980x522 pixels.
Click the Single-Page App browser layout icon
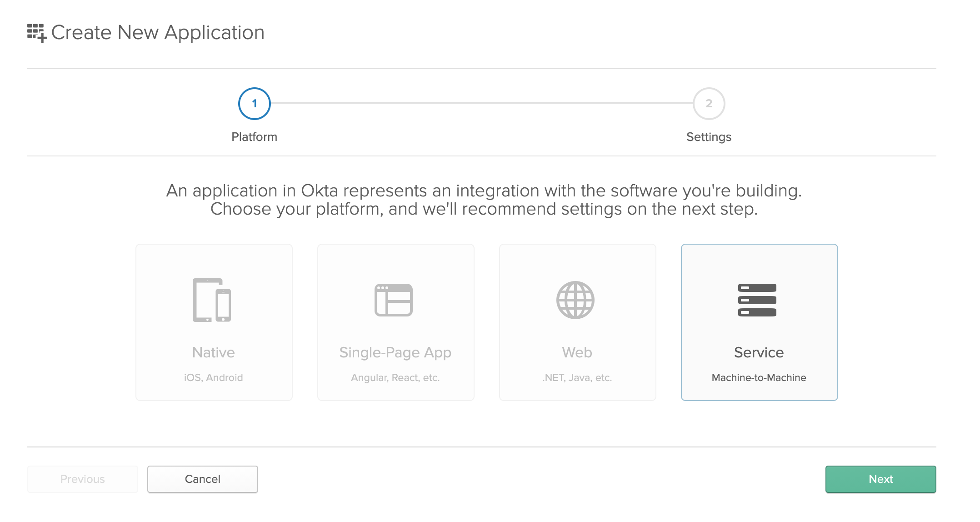tap(394, 300)
